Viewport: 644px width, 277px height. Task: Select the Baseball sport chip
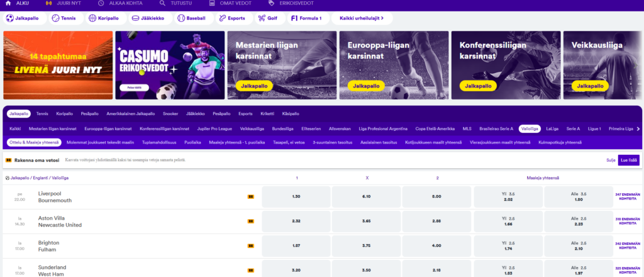pyautogui.click(x=194, y=18)
